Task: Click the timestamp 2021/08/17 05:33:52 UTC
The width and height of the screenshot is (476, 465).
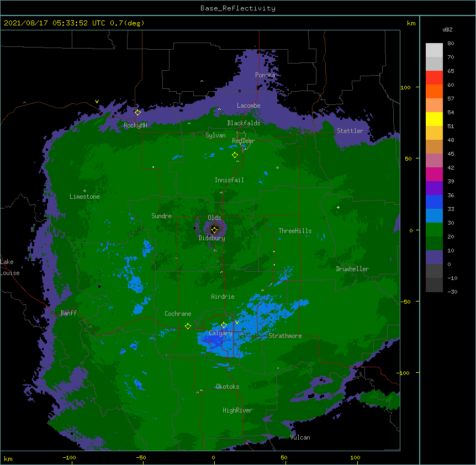Action: [55, 23]
